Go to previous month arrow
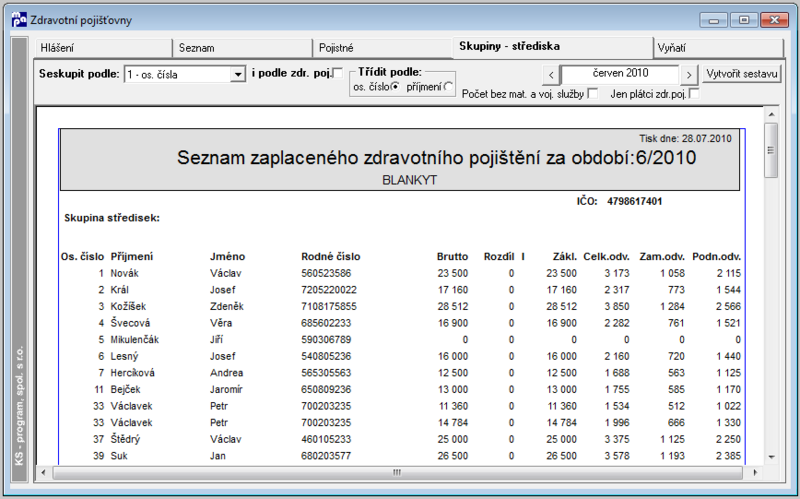This screenshot has height=499, width=800. coord(551,76)
